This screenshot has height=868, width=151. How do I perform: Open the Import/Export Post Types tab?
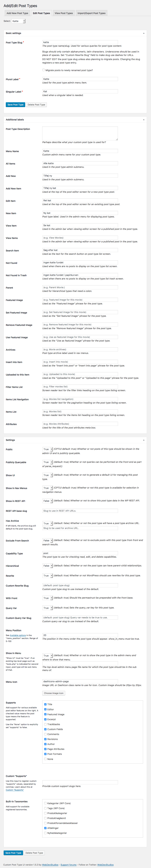coord(92,13)
